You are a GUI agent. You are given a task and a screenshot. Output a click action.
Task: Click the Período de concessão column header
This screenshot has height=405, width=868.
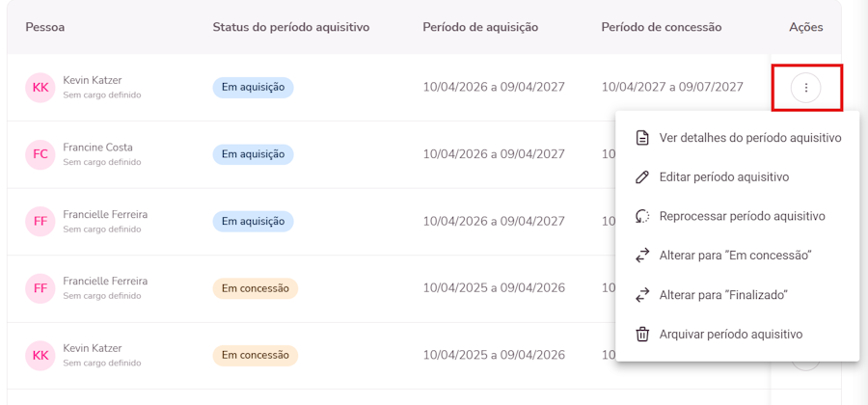[x=662, y=27]
